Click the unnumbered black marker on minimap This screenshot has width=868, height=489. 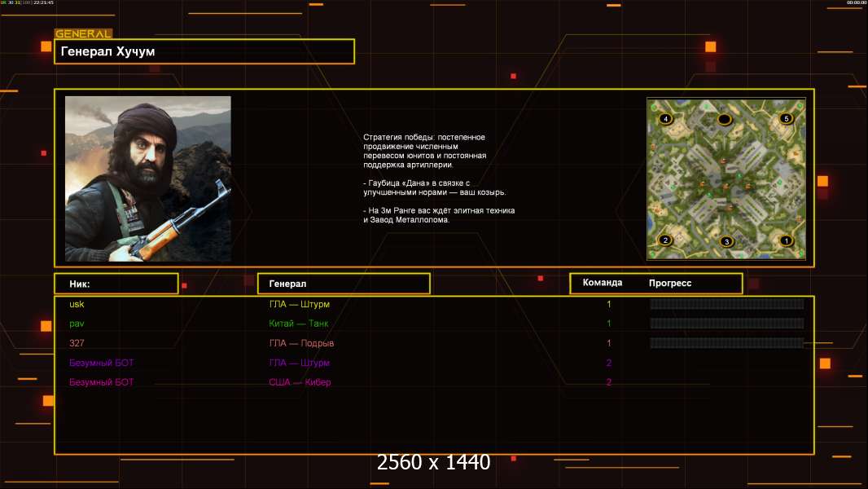tap(725, 119)
